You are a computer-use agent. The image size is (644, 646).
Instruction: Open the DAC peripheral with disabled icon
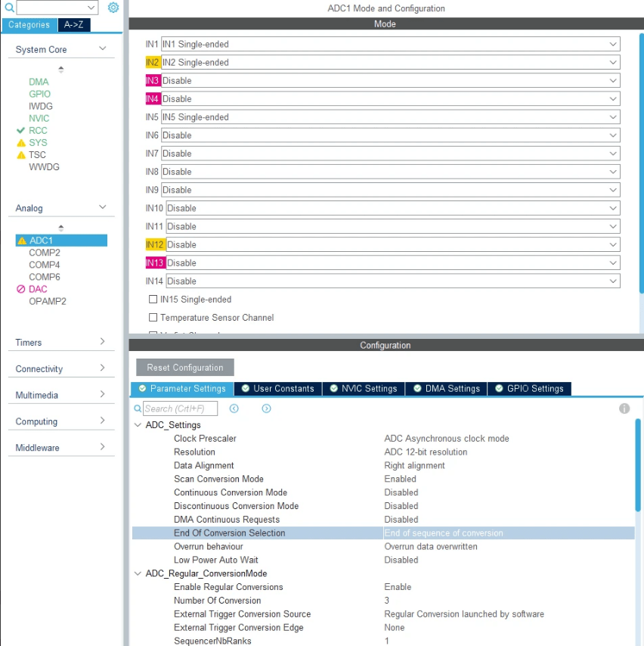tap(38, 289)
